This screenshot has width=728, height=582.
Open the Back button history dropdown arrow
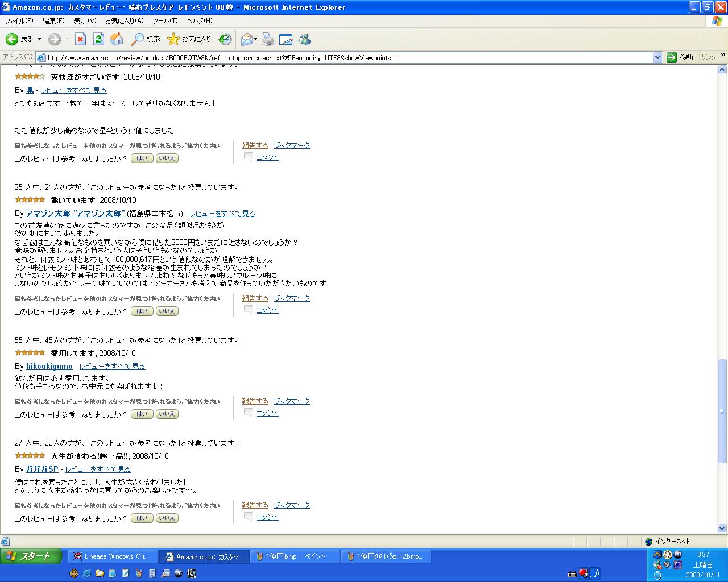39,39
